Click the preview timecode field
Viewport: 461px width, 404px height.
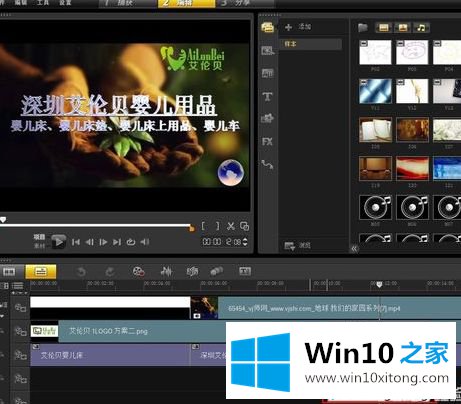(221, 242)
